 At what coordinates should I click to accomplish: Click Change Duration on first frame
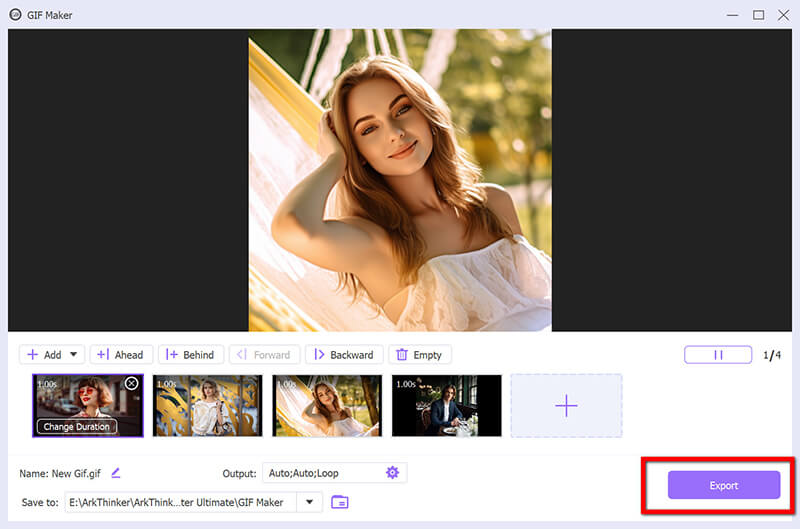pyautogui.click(x=77, y=426)
